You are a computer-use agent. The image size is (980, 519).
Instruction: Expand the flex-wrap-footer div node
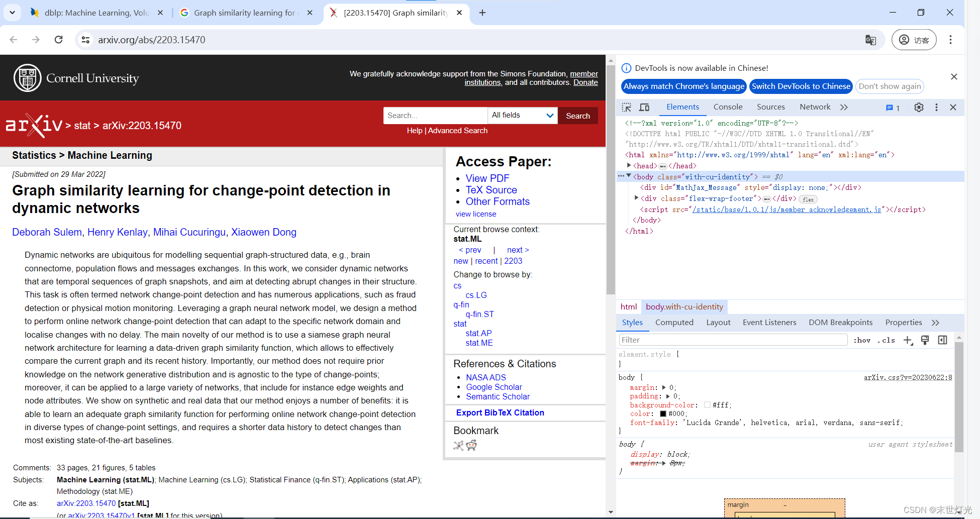[x=636, y=198]
